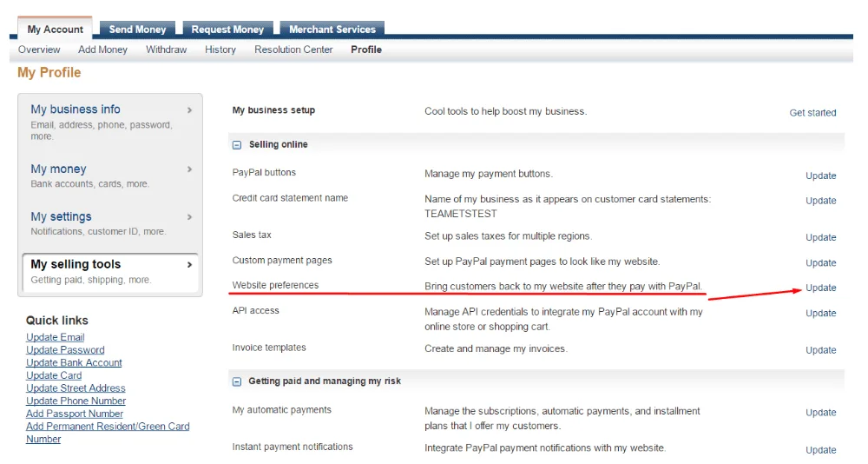Click the Instant payment notifications label

293,447
